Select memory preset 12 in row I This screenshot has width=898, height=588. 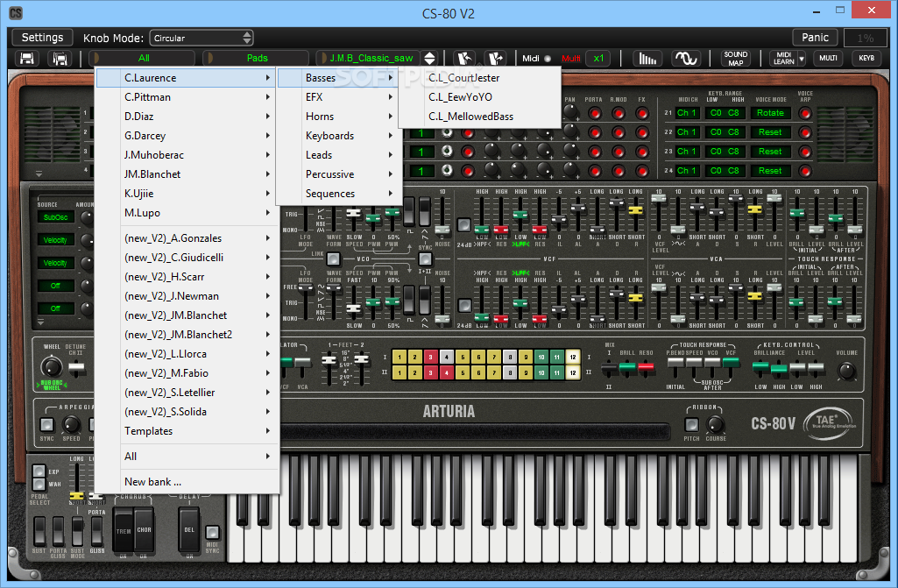point(573,357)
